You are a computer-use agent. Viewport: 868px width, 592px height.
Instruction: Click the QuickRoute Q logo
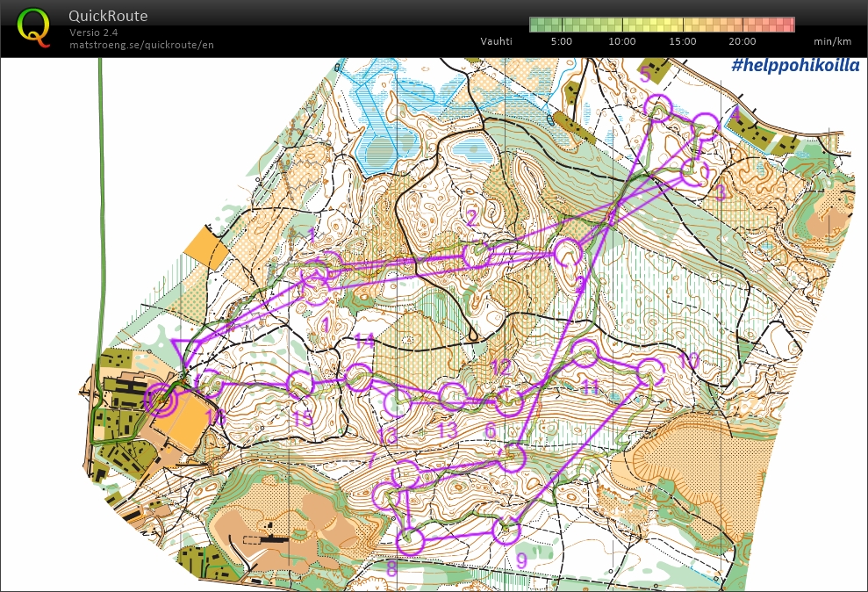coord(33,28)
